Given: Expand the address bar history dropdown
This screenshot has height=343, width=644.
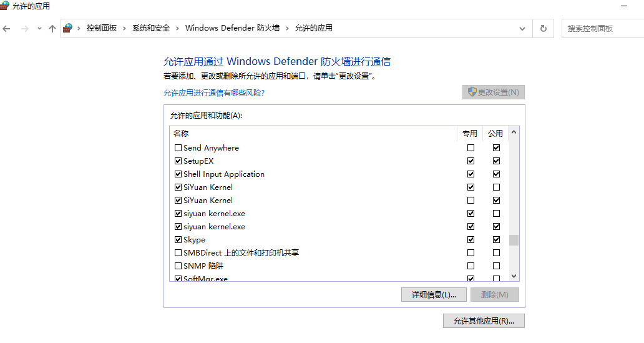Looking at the screenshot, I should 522,29.
